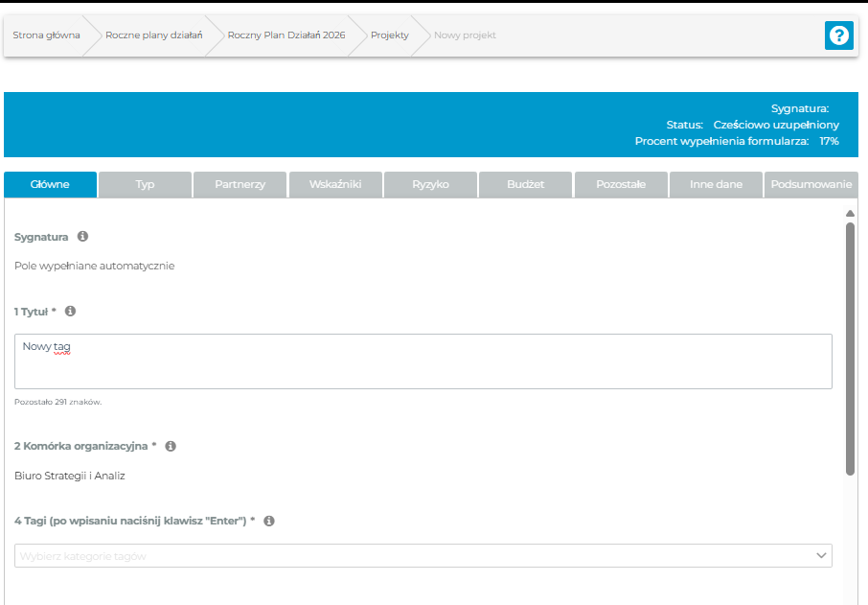Show info for Komórka organizacyjna field
Screen dimensions: 868x605
(171, 447)
